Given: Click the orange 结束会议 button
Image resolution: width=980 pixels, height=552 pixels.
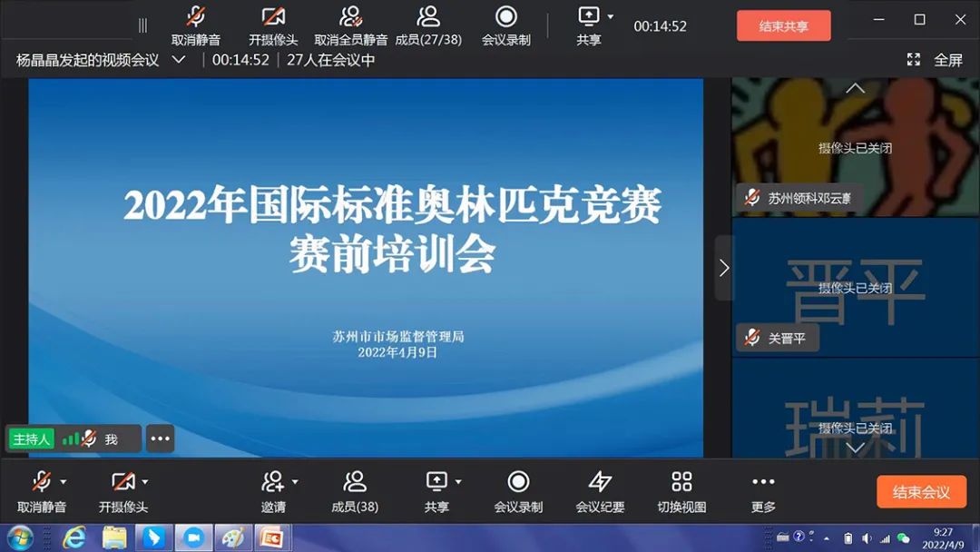Looking at the screenshot, I should click(x=921, y=492).
